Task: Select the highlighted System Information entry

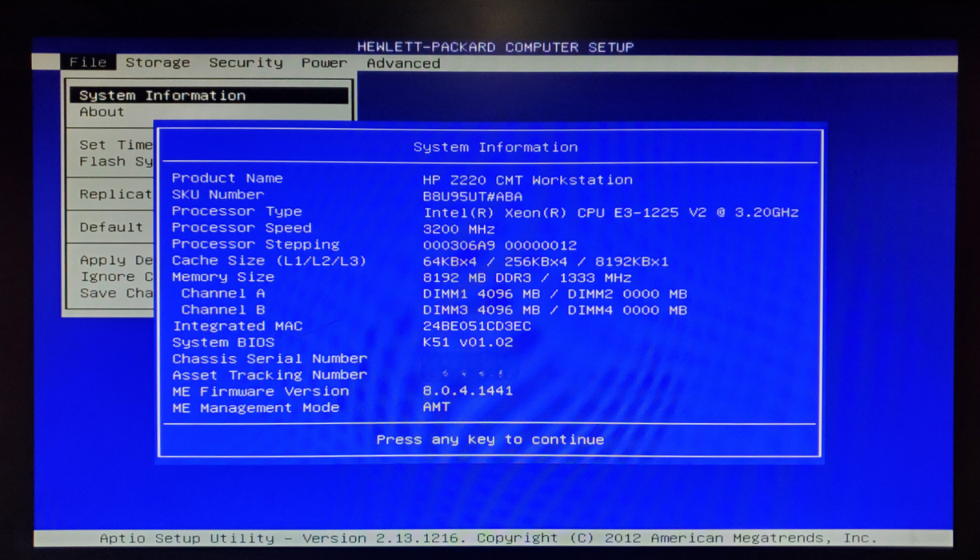Action: (x=162, y=95)
